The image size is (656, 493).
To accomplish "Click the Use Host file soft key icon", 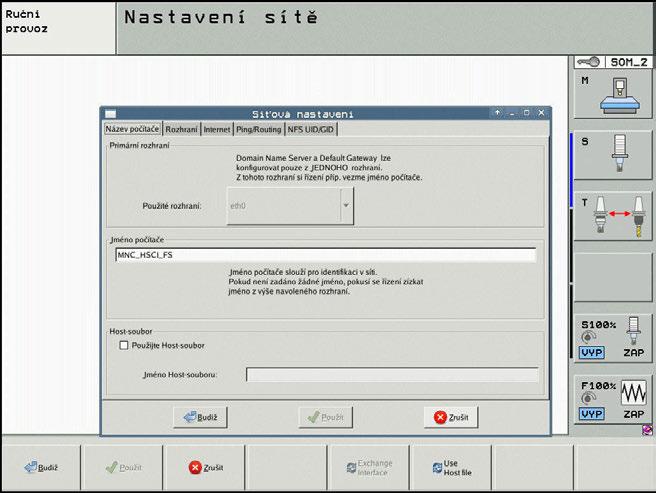I will [x=437, y=468].
